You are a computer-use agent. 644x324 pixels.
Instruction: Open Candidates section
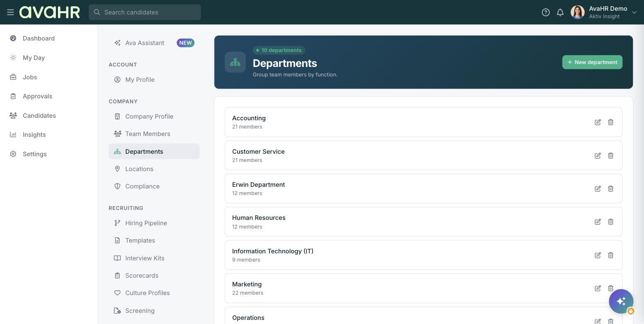pyautogui.click(x=39, y=116)
